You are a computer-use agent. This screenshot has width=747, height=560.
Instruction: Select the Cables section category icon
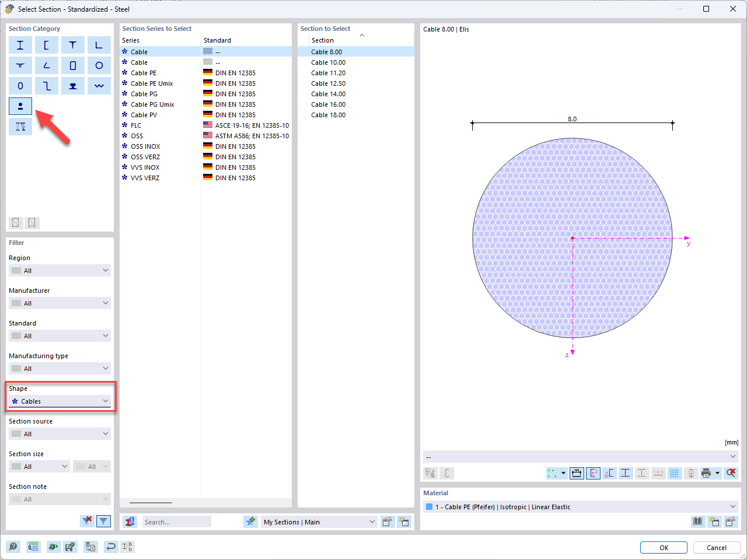[20, 106]
